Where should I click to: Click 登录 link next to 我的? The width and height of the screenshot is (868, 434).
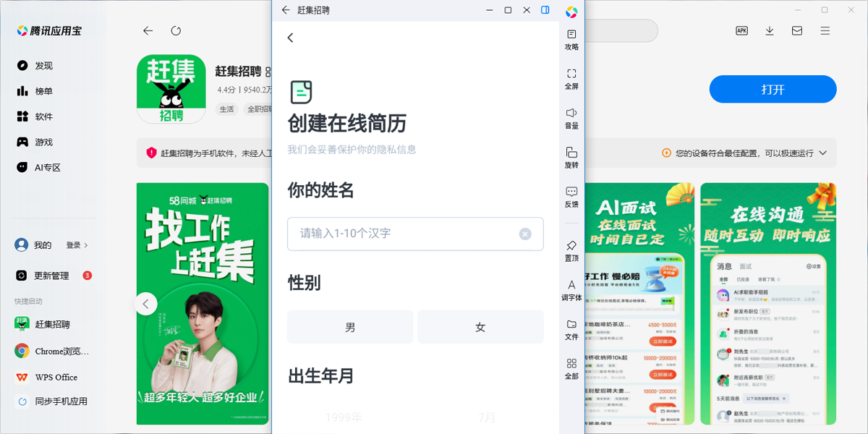[77, 245]
